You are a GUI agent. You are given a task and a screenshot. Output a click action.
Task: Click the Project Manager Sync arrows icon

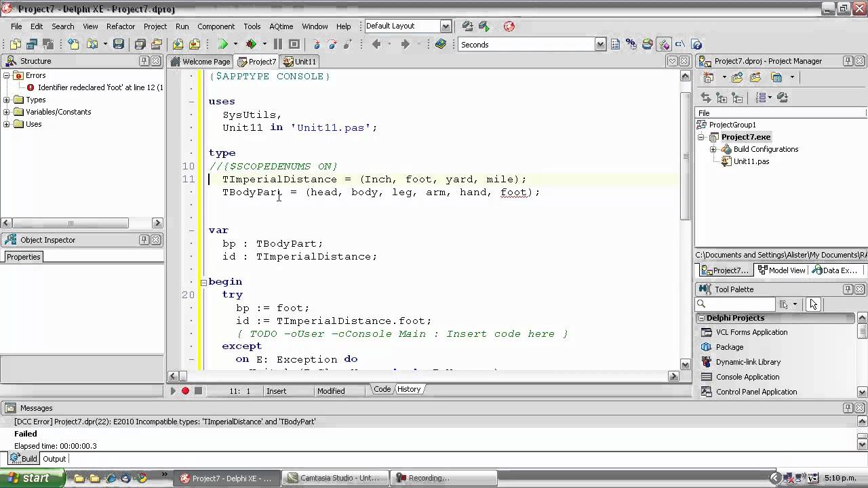tap(706, 98)
